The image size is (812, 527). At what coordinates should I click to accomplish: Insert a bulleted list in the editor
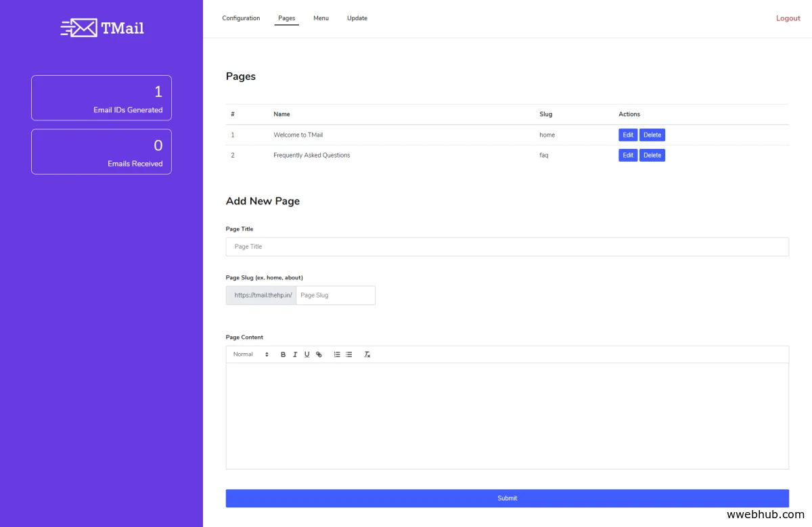pyautogui.click(x=349, y=354)
